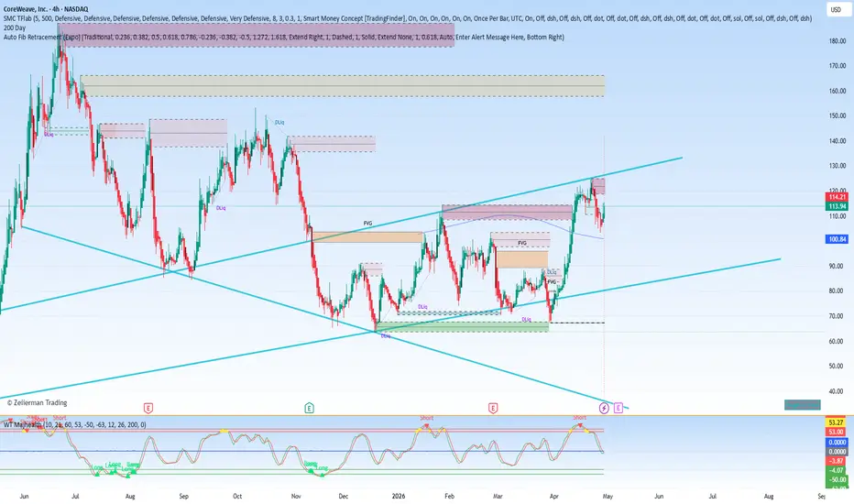Click the 2026 label on time axis
The height and width of the screenshot is (504, 854).
pos(399,497)
